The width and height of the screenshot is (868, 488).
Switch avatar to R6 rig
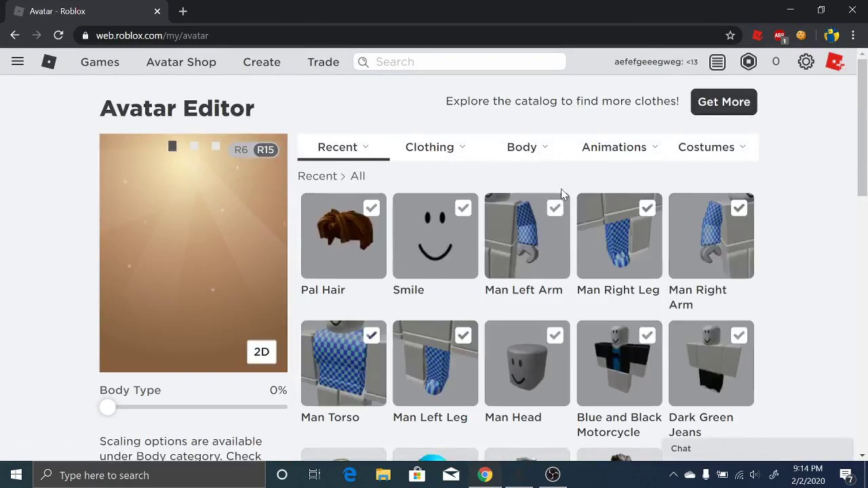241,150
